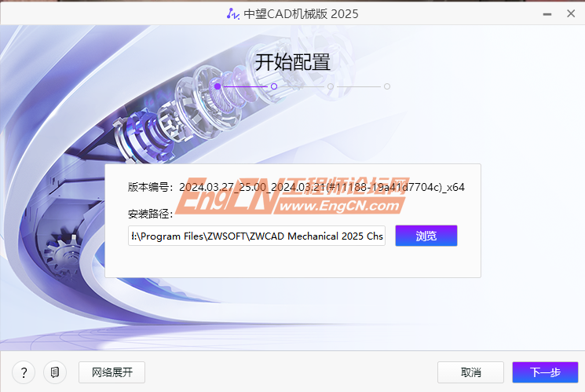This screenshot has height=392, width=585.
Task: Open the help question mark icon
Action: coord(24,372)
